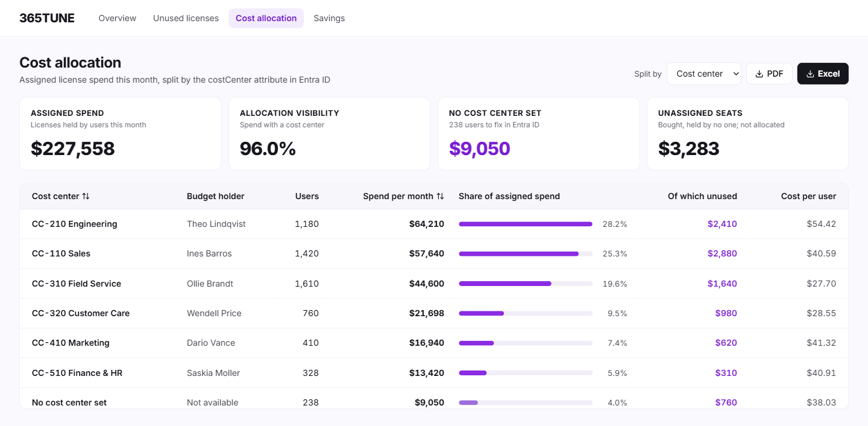The height and width of the screenshot is (426, 868).
Task: Click the Budget holder column header
Action: point(216,196)
